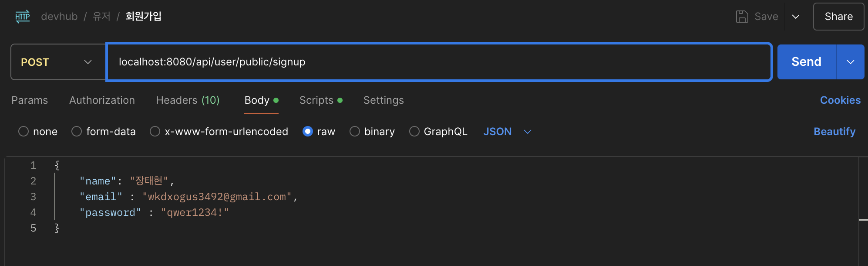868x266 pixels.
Task: Click the Save floppy disk icon
Action: pyautogui.click(x=742, y=17)
